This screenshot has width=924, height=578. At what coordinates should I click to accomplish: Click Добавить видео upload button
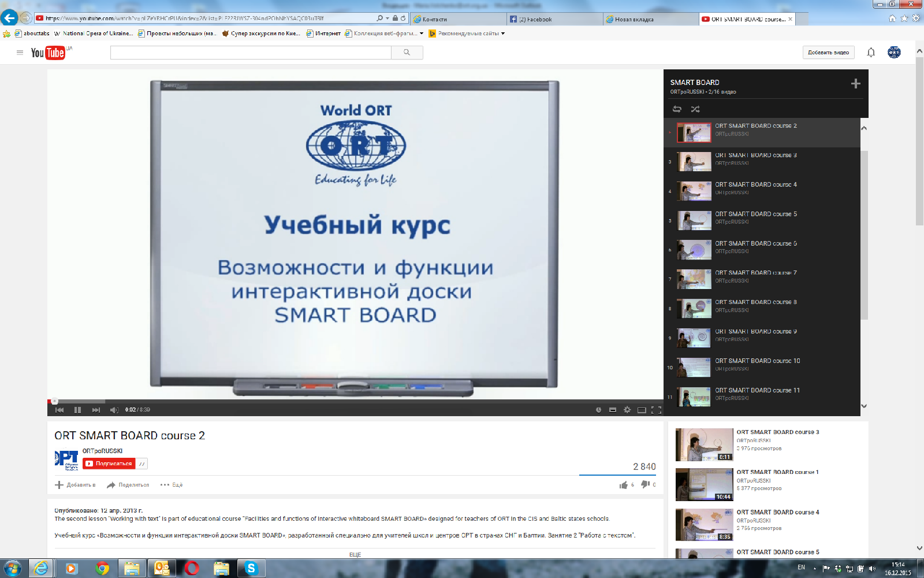[x=828, y=53]
